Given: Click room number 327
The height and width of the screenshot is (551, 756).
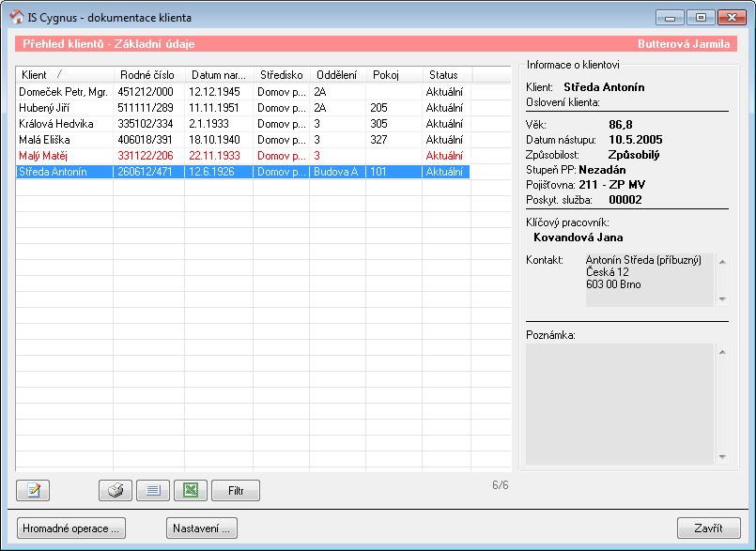Looking at the screenshot, I should [378, 139].
